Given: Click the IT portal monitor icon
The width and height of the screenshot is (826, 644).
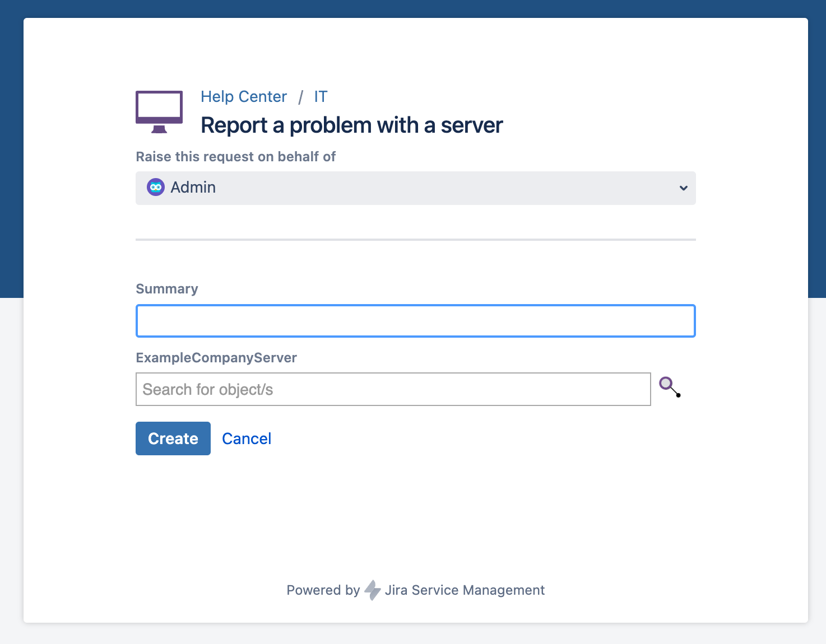Looking at the screenshot, I should coord(159,112).
